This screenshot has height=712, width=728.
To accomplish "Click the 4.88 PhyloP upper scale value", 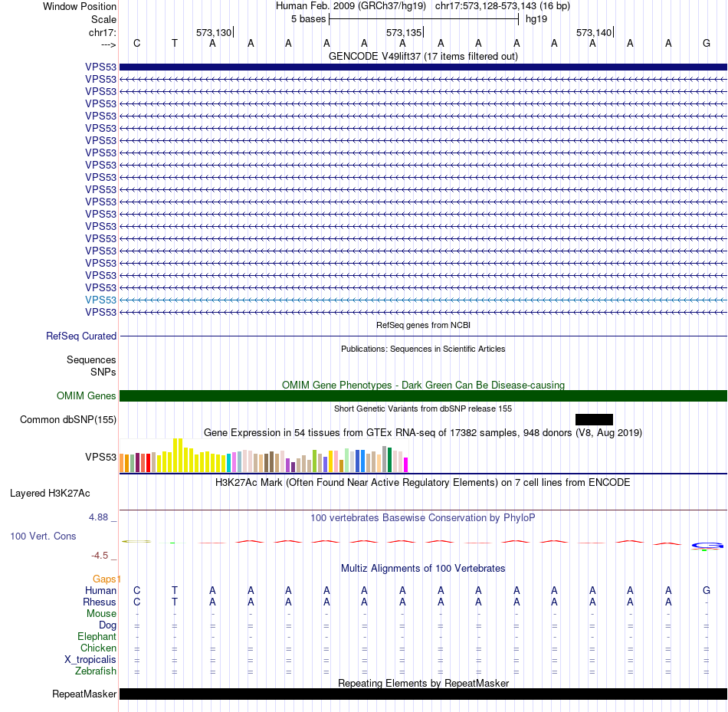I will 98,517.
